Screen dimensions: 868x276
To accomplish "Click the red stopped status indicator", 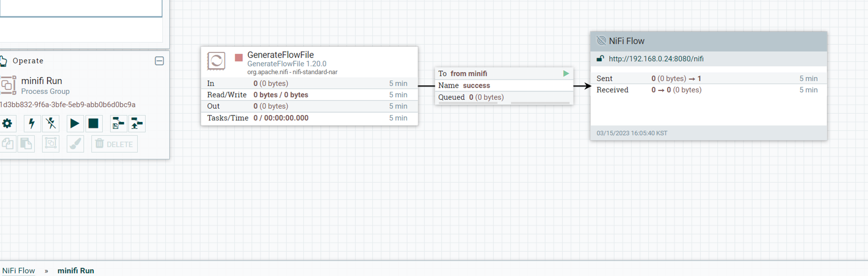I will pyautogui.click(x=239, y=57).
